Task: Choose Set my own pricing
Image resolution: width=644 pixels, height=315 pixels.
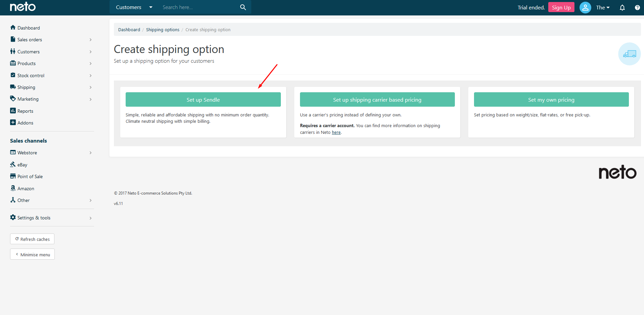Action: pyautogui.click(x=551, y=100)
